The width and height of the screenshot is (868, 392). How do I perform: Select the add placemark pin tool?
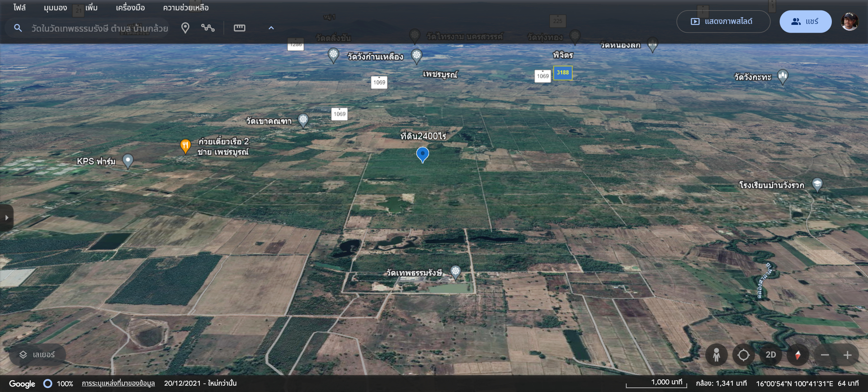(185, 28)
